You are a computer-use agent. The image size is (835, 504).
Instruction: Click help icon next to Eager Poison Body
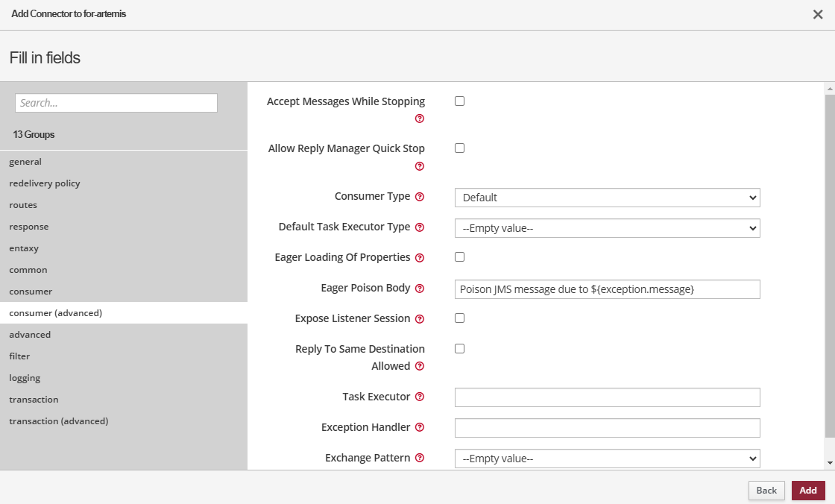pyautogui.click(x=420, y=289)
